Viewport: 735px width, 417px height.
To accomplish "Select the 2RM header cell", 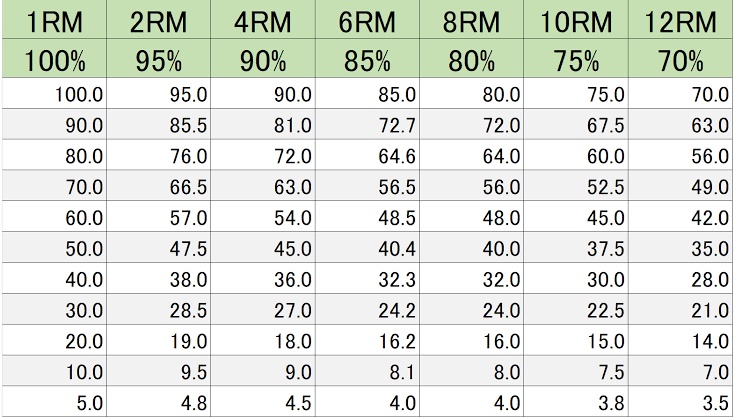I will [158, 20].
